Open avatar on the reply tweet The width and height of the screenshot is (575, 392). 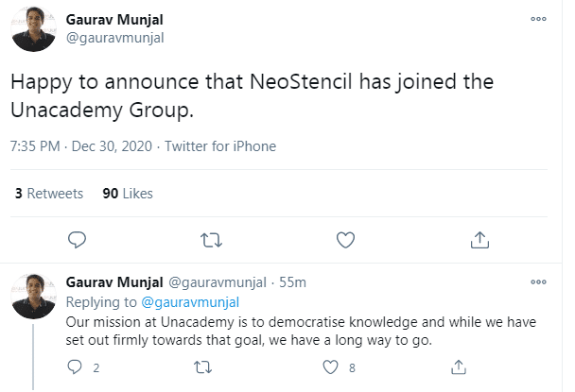pyautogui.click(x=35, y=294)
